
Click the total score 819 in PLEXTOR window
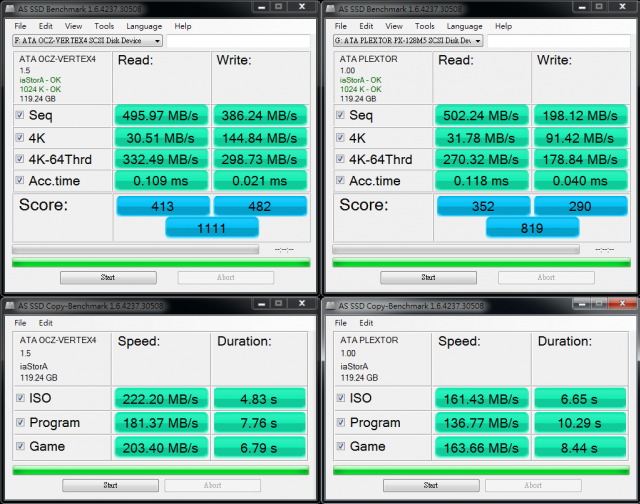click(x=532, y=228)
